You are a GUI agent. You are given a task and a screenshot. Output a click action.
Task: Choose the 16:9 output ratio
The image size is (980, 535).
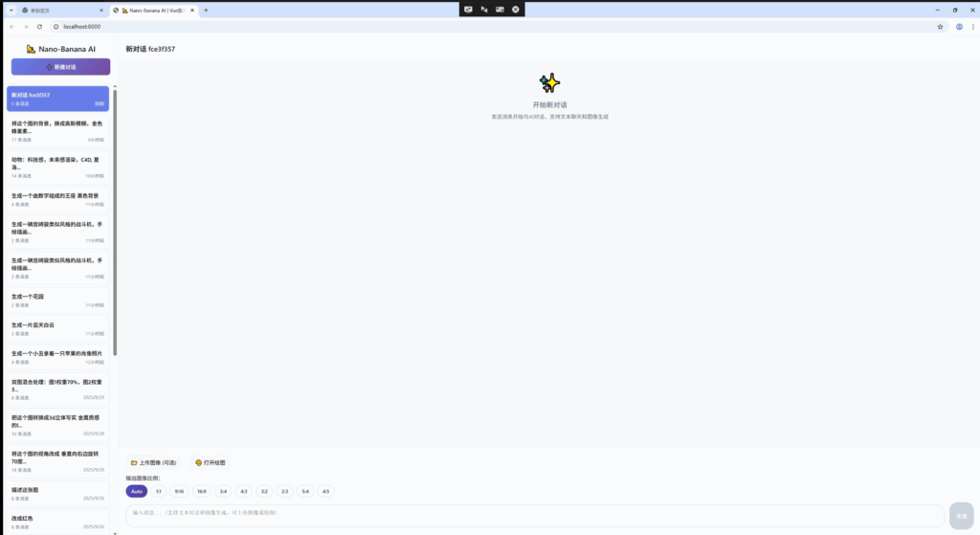(x=201, y=491)
